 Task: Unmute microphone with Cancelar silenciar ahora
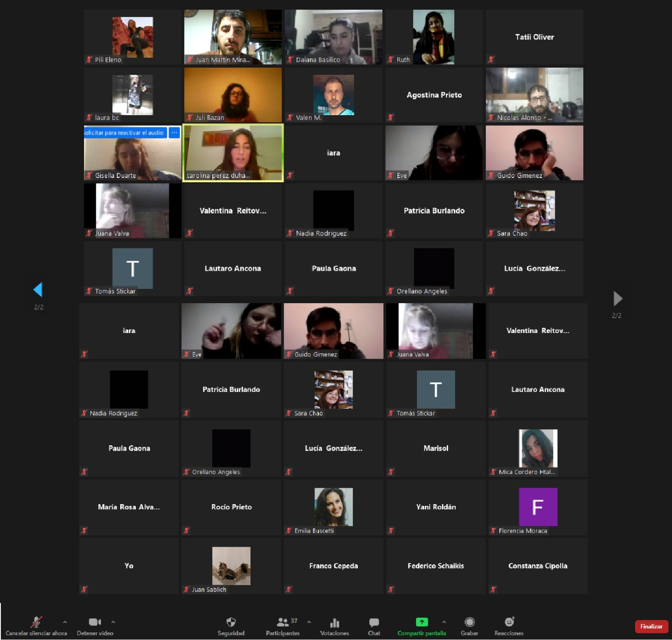coord(36,622)
